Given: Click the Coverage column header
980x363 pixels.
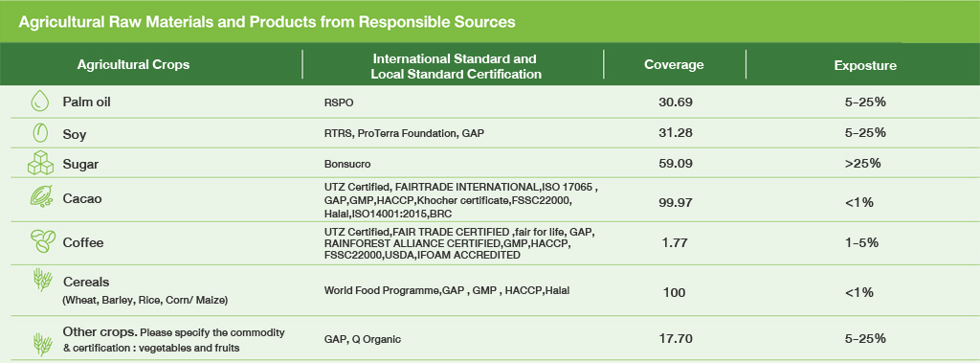Looking at the screenshot, I should 674,65.
